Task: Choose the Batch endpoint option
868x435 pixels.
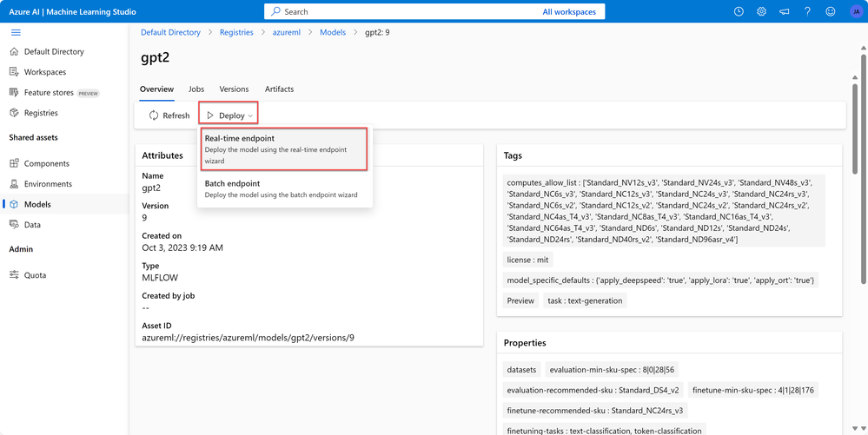Action: click(x=284, y=188)
